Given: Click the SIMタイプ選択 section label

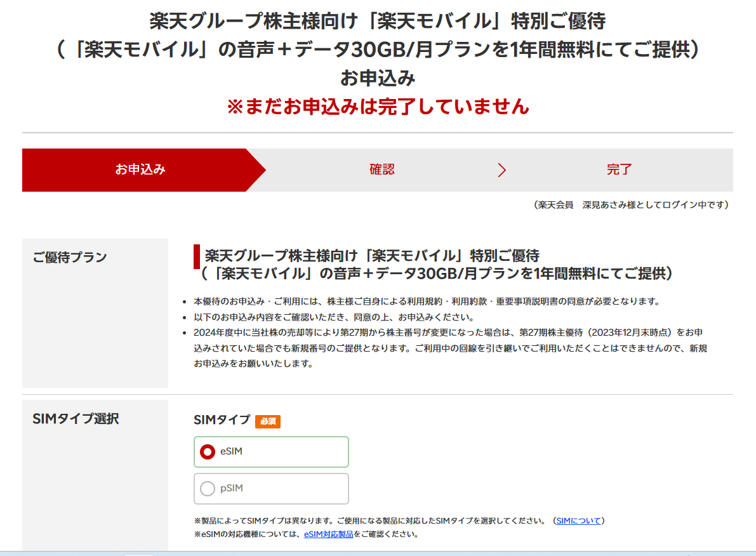Looking at the screenshot, I should point(76,418).
